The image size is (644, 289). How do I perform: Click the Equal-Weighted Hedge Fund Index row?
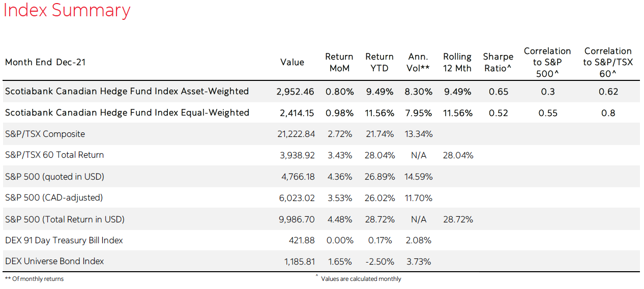tap(127, 112)
